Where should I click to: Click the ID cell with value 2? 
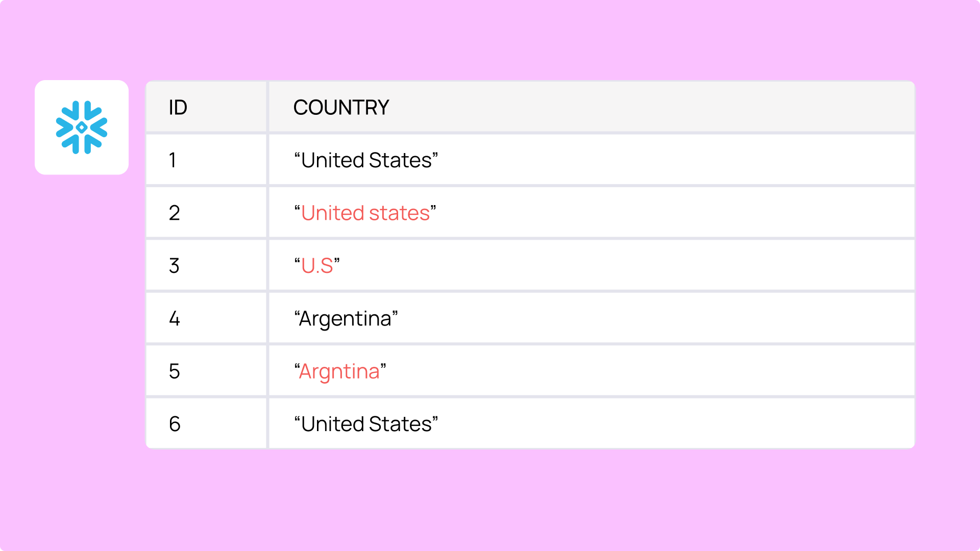point(174,213)
